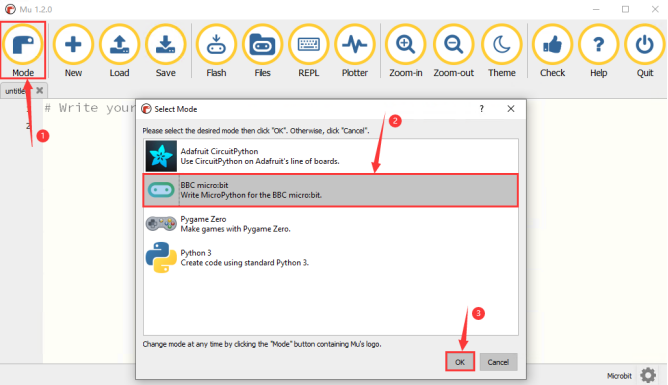Click the Microbit status bar label
Image resolution: width=668 pixels, height=385 pixels.
[x=619, y=376]
